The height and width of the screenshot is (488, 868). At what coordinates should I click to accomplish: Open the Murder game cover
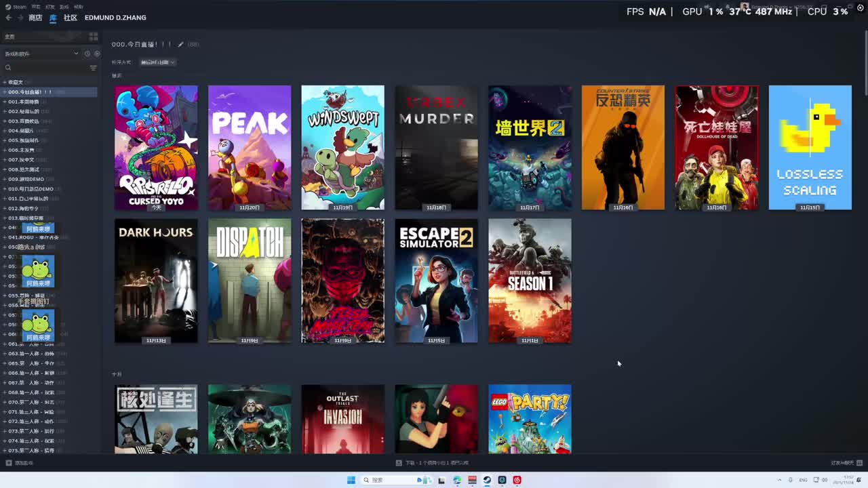click(436, 147)
